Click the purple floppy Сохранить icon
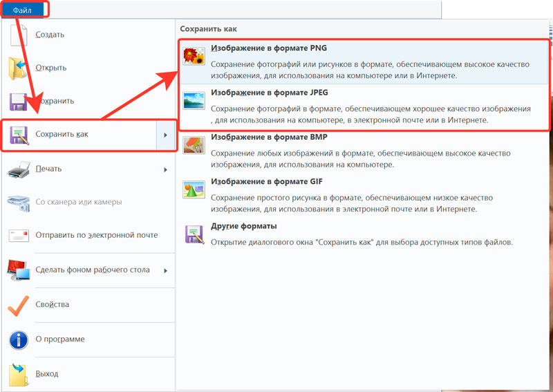The height and width of the screenshot is (392, 553). (18, 102)
